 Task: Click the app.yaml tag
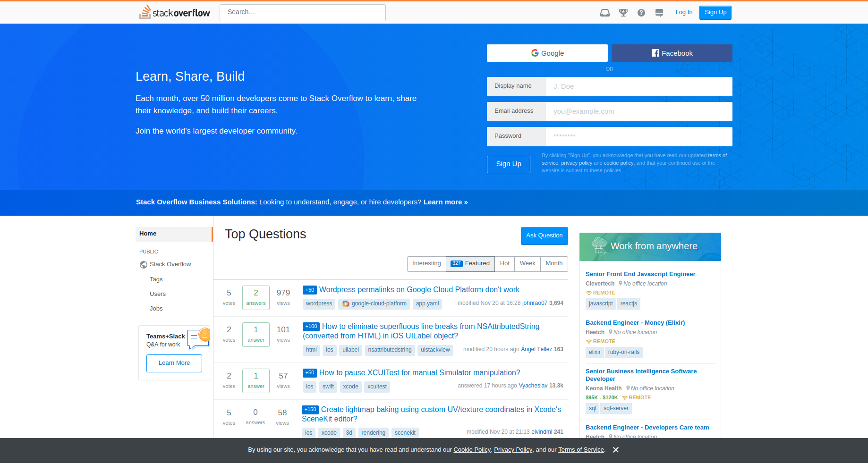(427, 304)
